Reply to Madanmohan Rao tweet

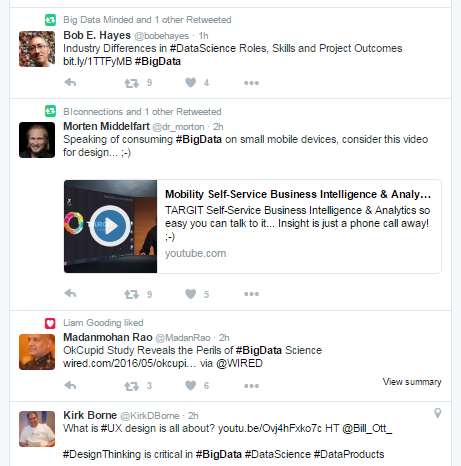click(x=70, y=385)
